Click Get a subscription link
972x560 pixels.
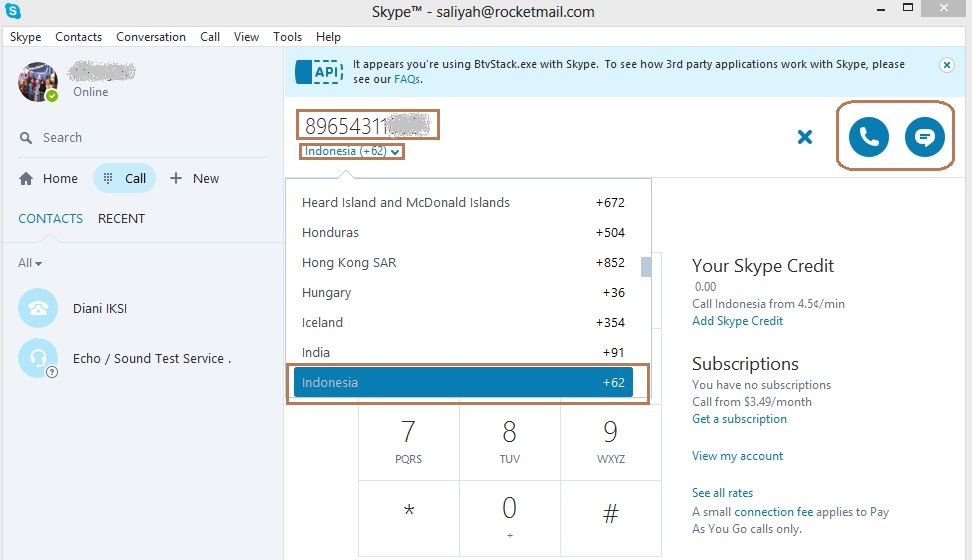tap(739, 419)
